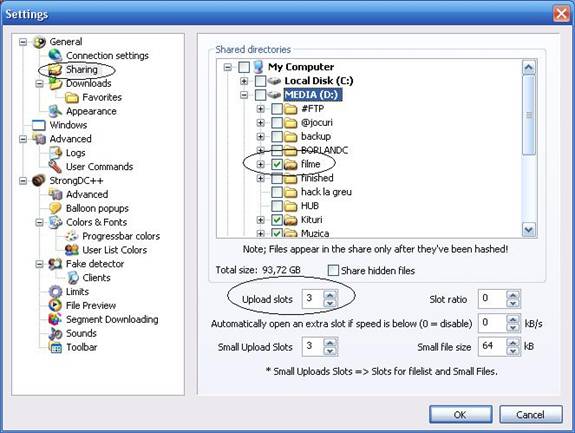The width and height of the screenshot is (575, 433).
Task: Check the backup folder checkbox
Action: click(277, 136)
